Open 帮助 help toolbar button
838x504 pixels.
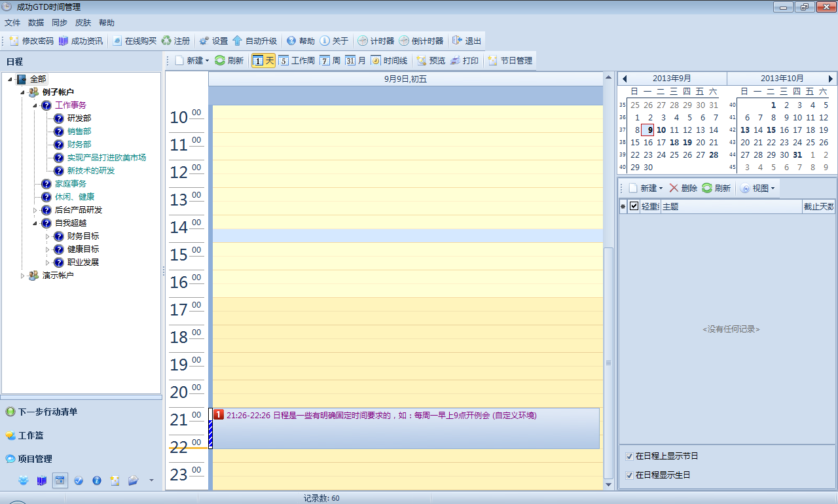pos(301,41)
